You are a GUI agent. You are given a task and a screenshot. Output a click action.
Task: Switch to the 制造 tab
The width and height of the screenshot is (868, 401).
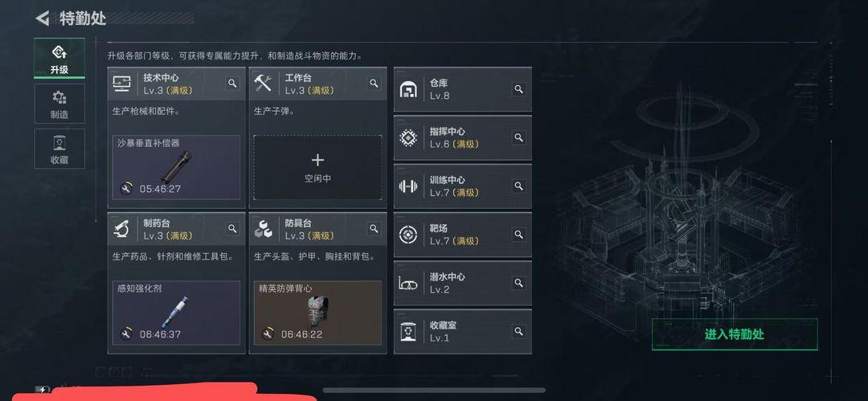pos(59,104)
